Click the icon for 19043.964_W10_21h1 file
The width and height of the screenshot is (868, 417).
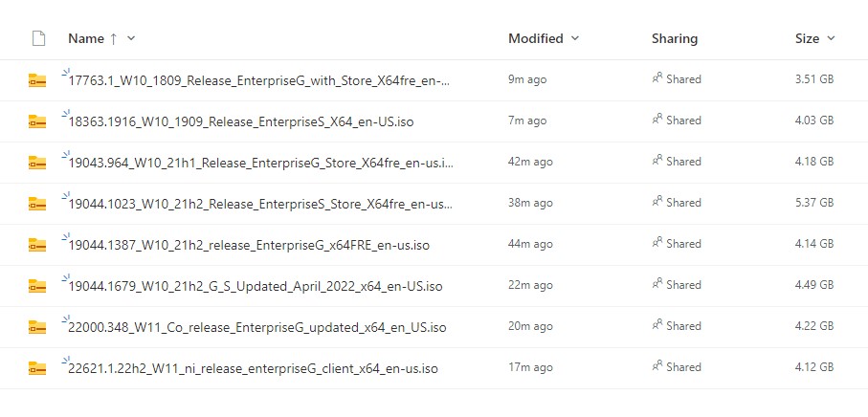[x=37, y=163]
